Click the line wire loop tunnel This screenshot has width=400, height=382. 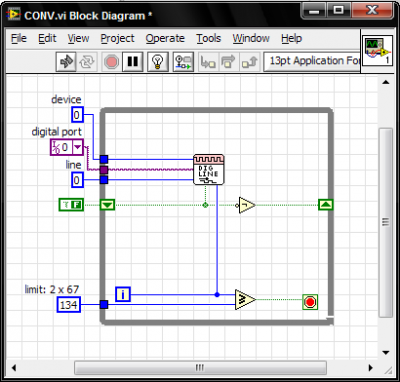click(x=104, y=180)
